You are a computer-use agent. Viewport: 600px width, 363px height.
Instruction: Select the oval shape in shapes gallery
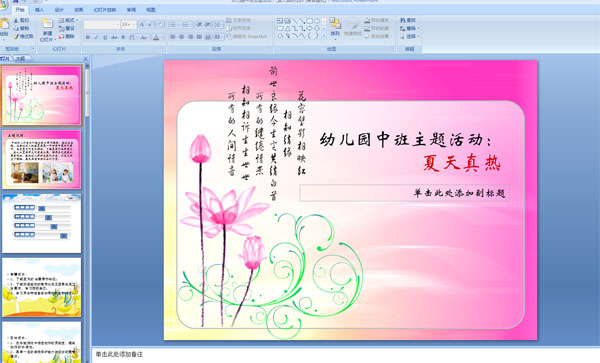pyautogui.click(x=317, y=21)
